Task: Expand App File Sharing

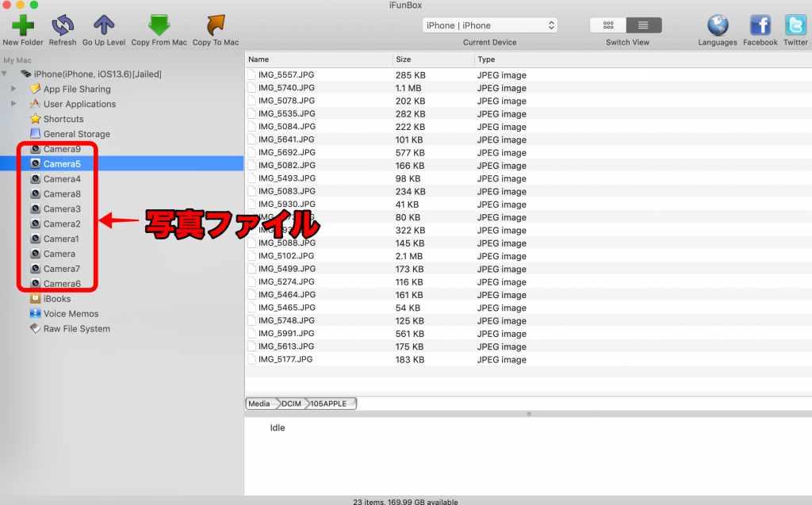Action: 14,89
